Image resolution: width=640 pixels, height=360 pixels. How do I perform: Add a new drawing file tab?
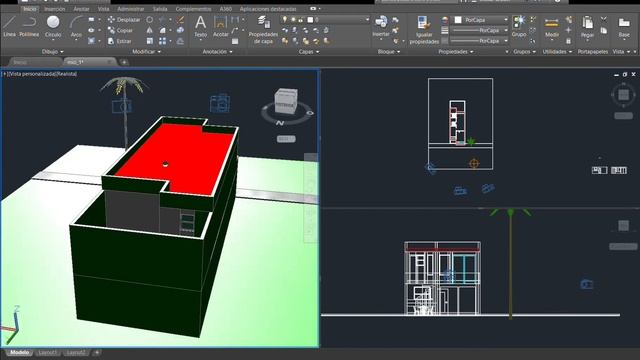click(x=124, y=62)
